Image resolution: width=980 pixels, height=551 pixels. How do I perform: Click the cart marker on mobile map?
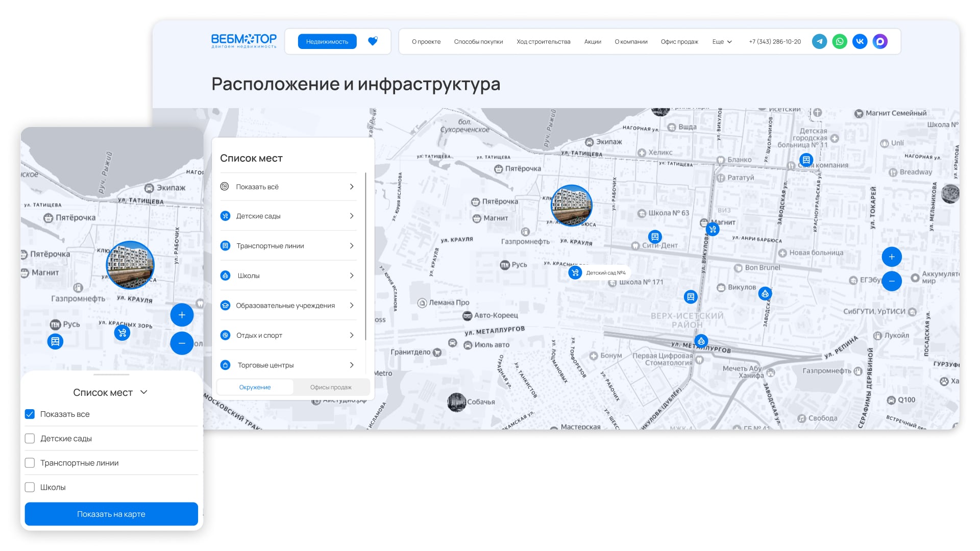[122, 333]
